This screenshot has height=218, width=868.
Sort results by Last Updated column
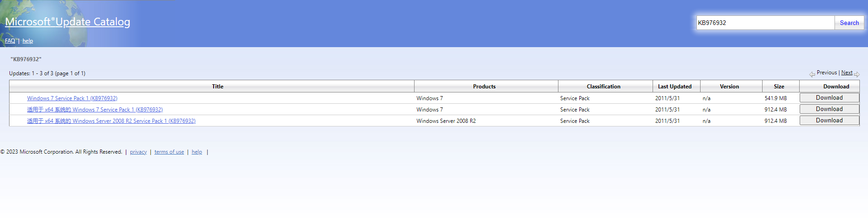(x=674, y=87)
